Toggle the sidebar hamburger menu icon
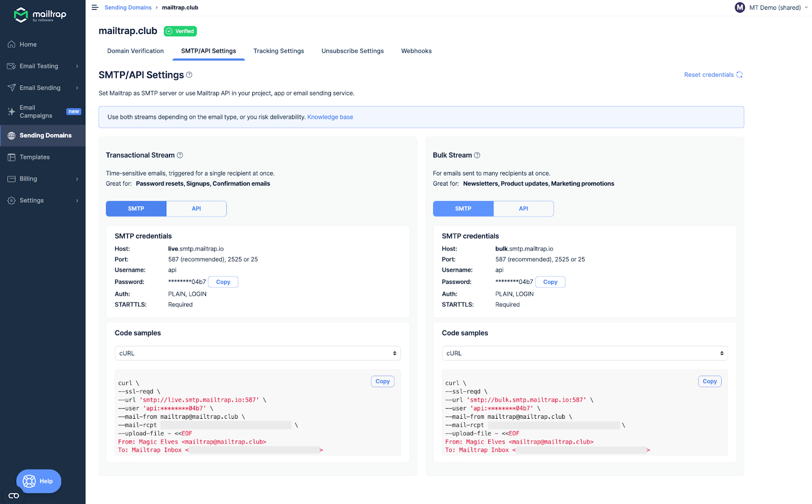Viewport: 812px width, 504px height. (x=95, y=8)
